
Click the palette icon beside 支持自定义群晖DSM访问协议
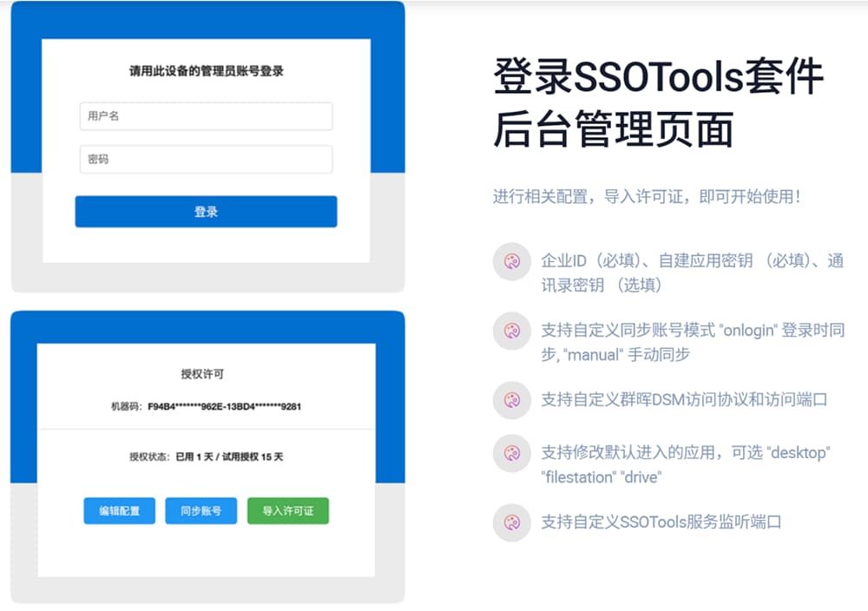512,399
